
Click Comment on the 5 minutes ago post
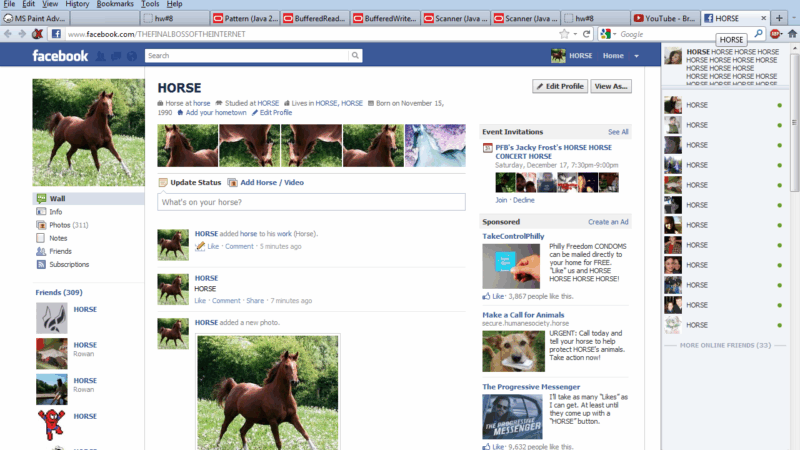(239, 246)
